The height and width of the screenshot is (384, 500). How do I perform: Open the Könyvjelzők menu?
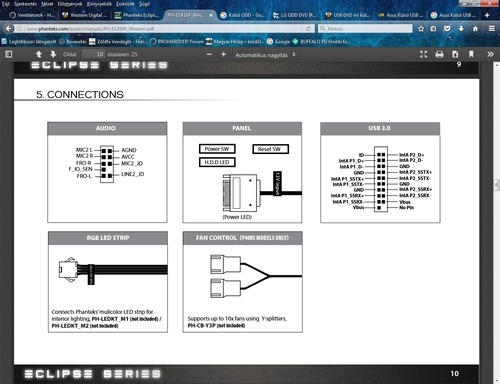(x=99, y=4)
